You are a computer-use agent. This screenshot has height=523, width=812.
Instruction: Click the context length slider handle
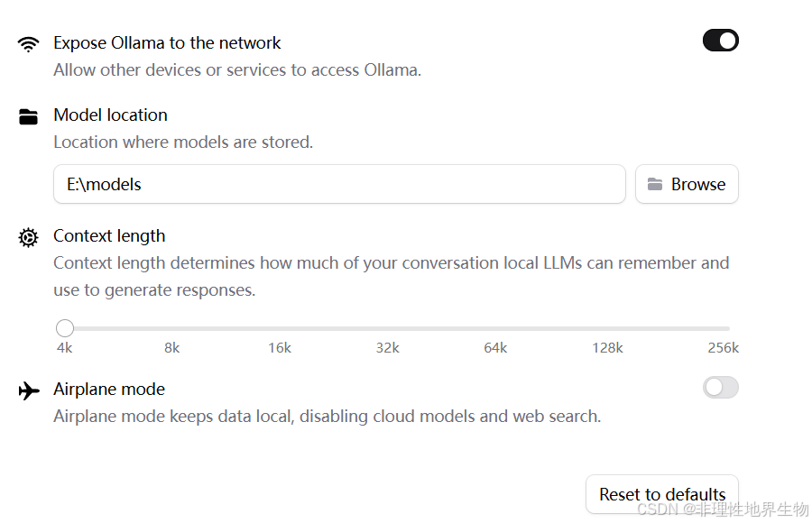[x=65, y=328]
